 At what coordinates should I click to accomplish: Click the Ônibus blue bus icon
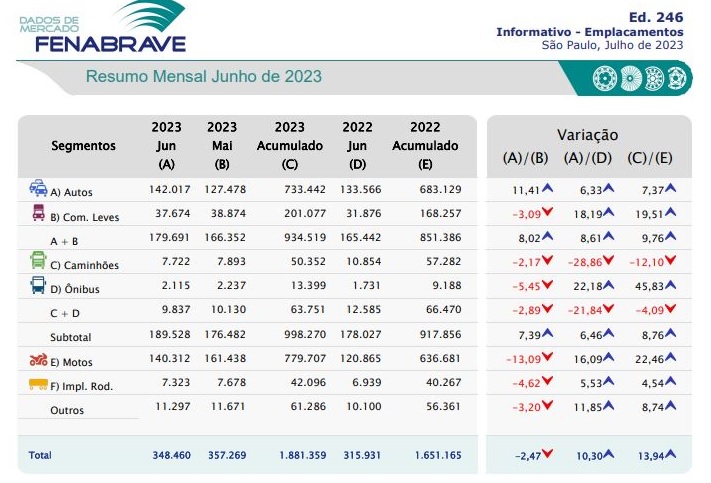38,285
